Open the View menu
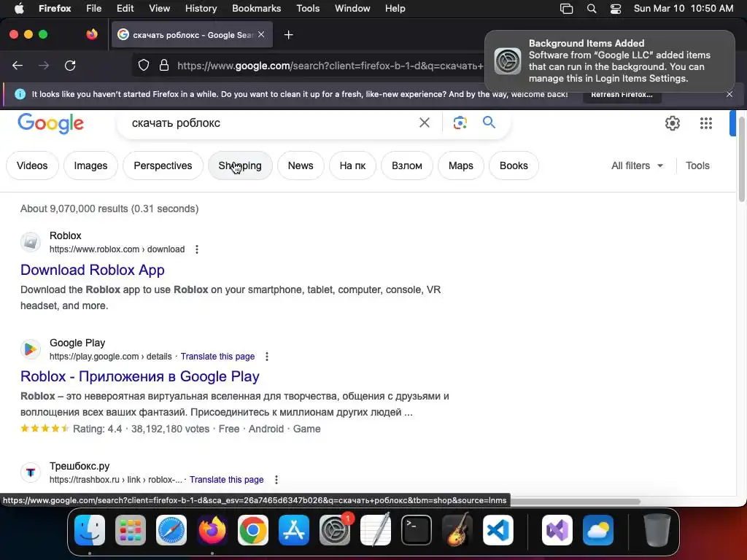Screen dimensions: 747x560 click(159, 9)
